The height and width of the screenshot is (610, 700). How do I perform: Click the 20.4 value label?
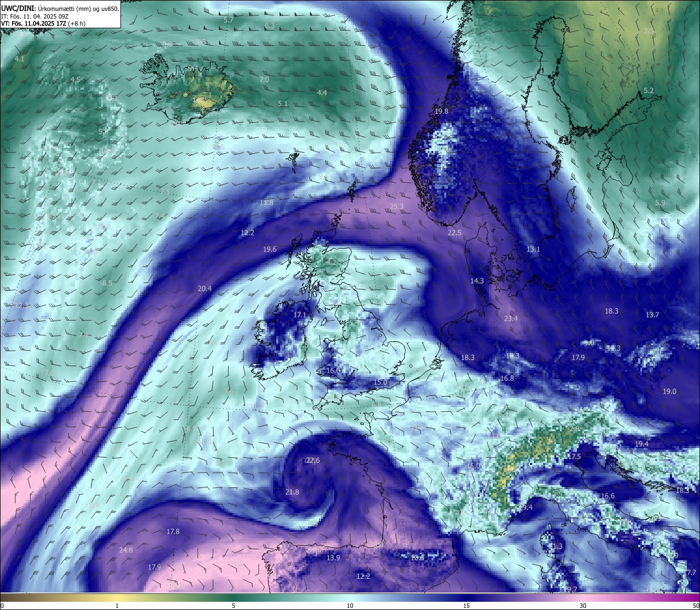[x=205, y=288]
